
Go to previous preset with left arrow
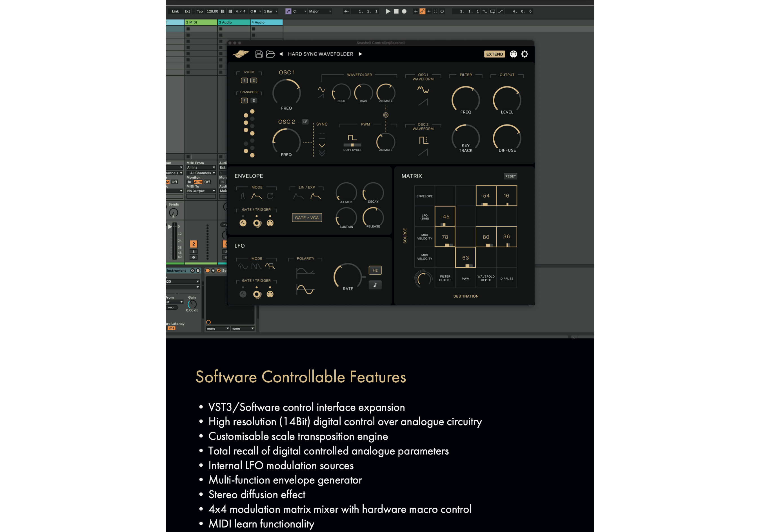(x=281, y=54)
